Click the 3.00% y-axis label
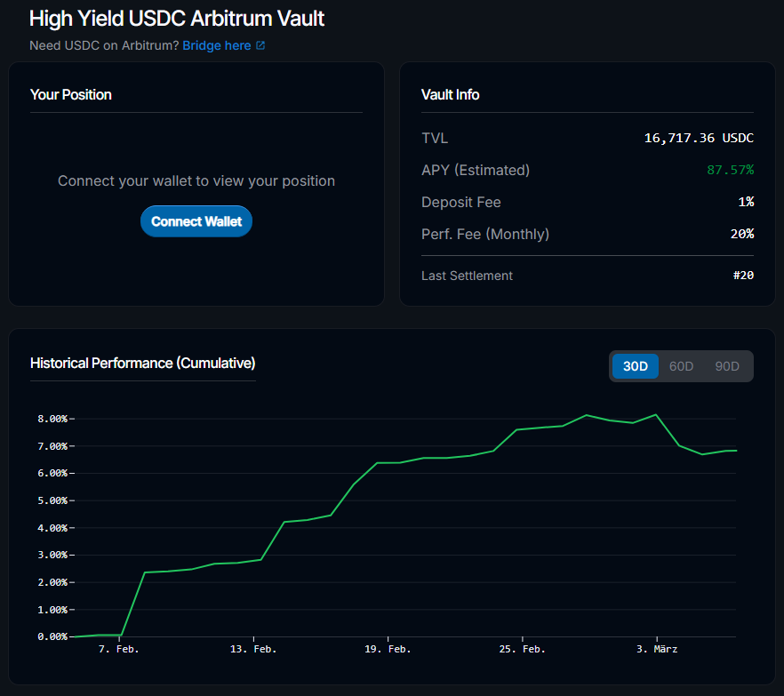The height and width of the screenshot is (696, 784). tap(52, 555)
